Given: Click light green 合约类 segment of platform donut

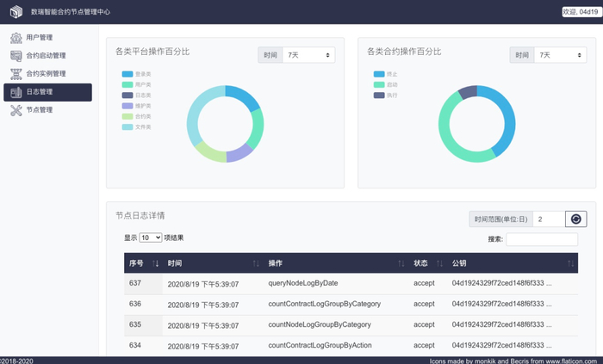Looking at the screenshot, I should [212, 151].
